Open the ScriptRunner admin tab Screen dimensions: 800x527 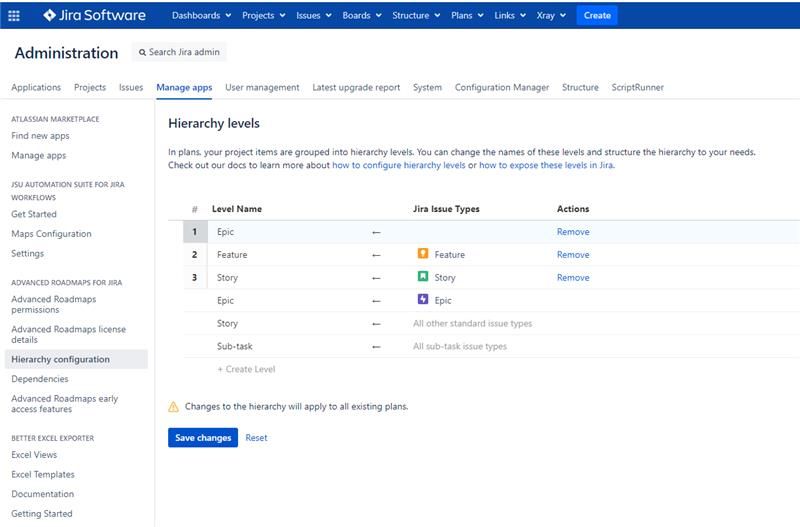637,87
